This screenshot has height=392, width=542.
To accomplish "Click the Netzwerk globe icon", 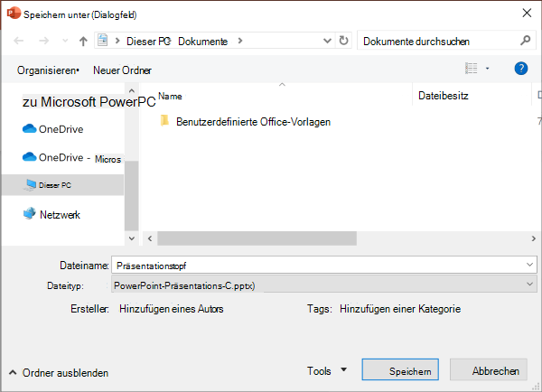I will [x=30, y=213].
